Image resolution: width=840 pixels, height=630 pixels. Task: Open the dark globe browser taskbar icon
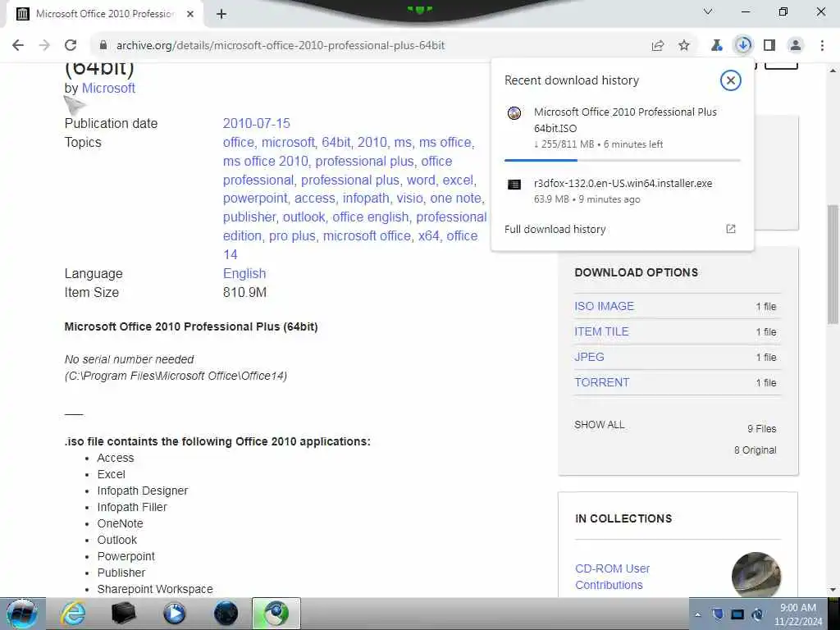pyautogui.click(x=226, y=614)
